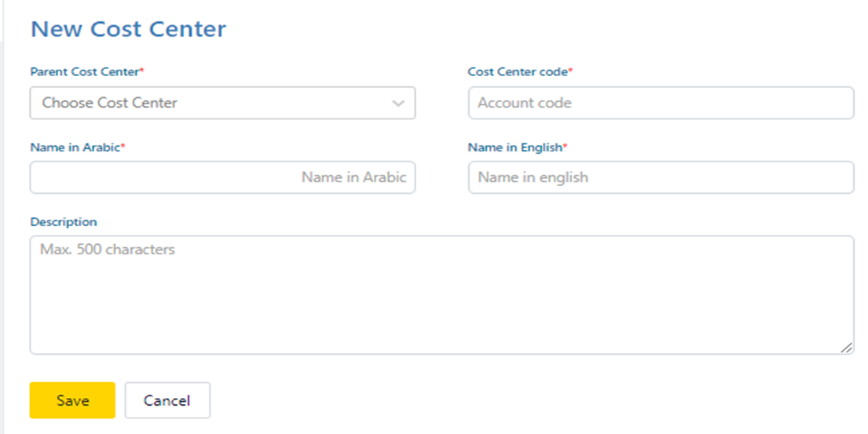
Task: Focus the Cost Center code input field
Action: pos(661,103)
